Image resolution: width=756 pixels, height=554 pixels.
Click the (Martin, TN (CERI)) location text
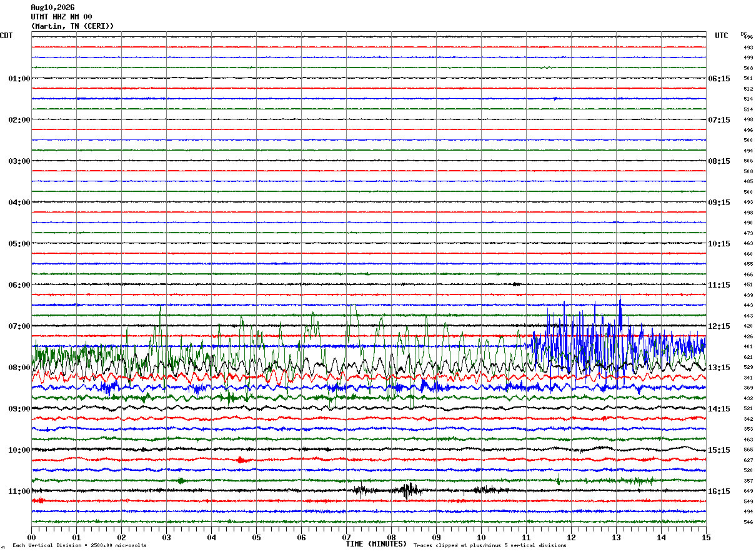[72, 26]
